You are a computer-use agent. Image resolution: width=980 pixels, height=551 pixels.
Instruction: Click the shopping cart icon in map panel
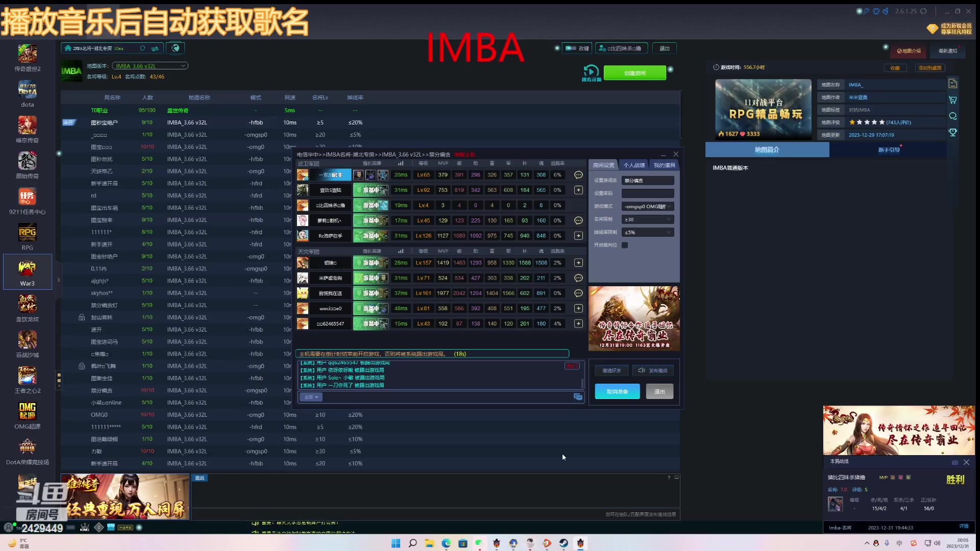point(952,100)
